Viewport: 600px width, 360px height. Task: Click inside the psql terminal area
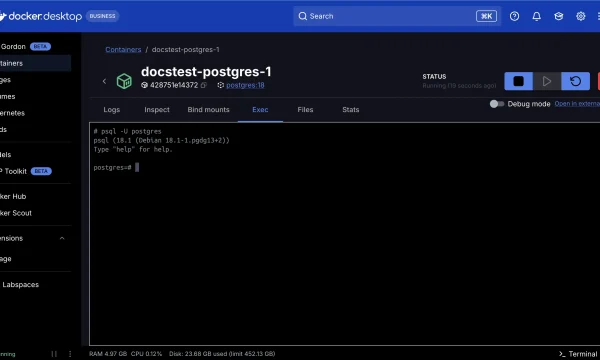[344, 234]
